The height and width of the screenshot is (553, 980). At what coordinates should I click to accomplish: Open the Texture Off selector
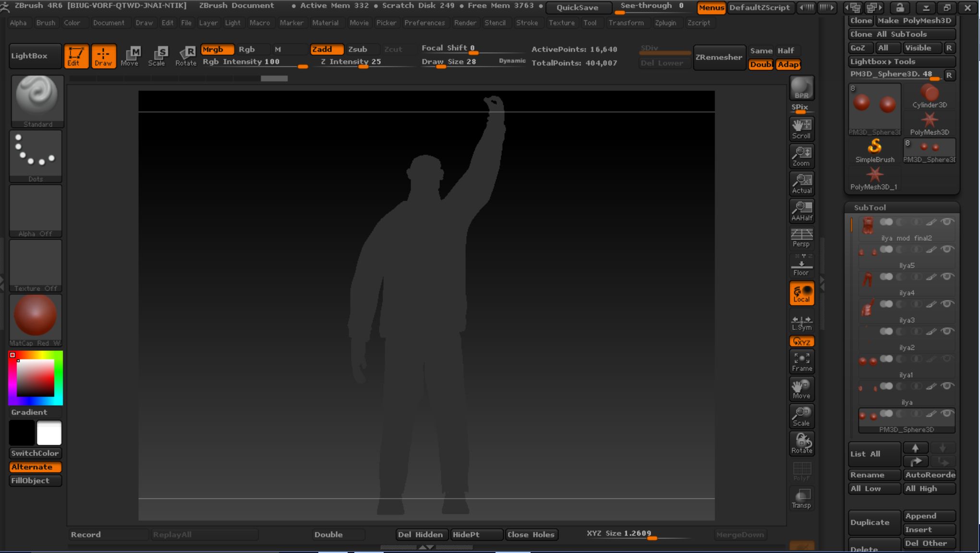click(36, 266)
